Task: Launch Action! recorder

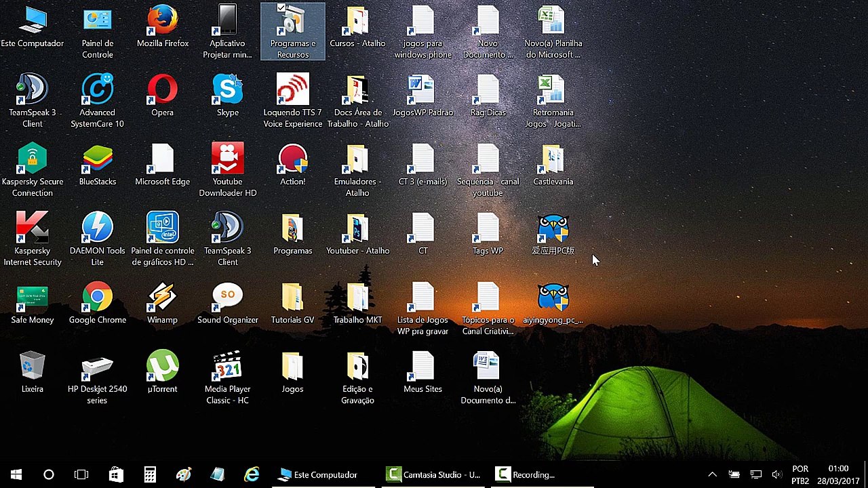Action: pos(292,165)
